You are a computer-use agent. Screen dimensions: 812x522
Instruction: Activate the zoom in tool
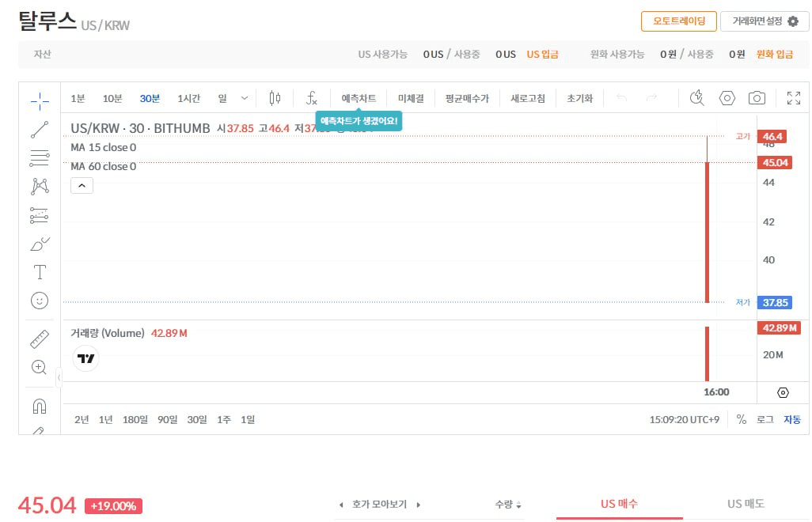pos(40,367)
